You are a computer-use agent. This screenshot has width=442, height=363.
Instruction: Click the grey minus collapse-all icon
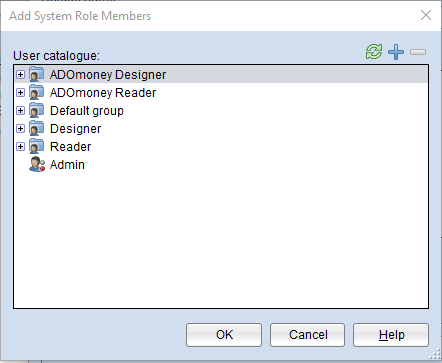click(x=418, y=52)
